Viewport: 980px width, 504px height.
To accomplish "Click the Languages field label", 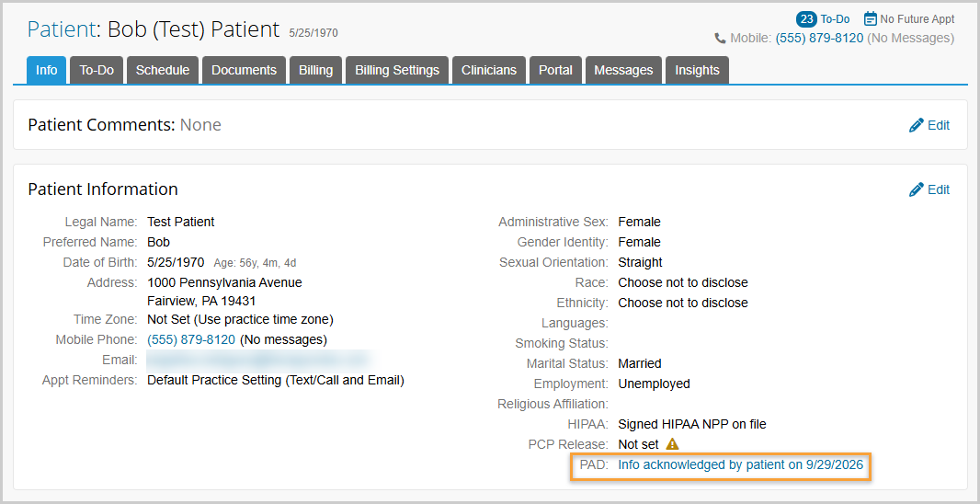I will 575,324.
